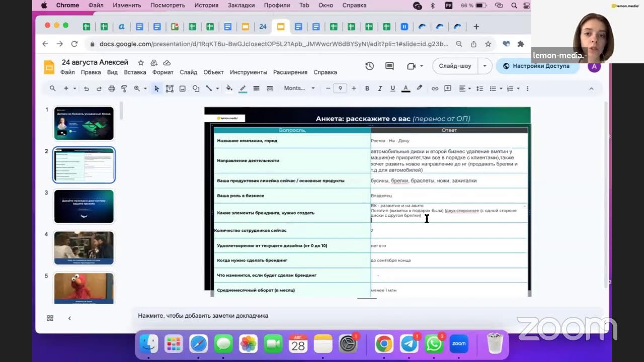
Task: Open the Border color pencil picker
Action: 243,88
